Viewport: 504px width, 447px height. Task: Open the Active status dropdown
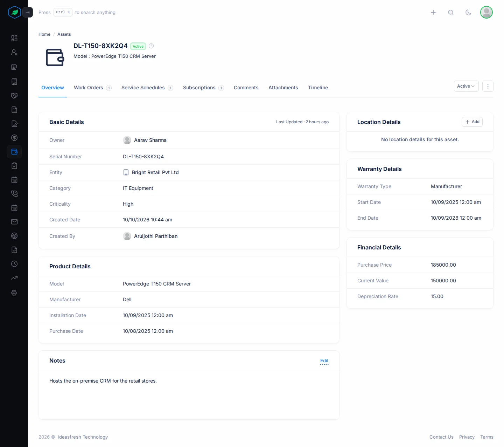(466, 86)
